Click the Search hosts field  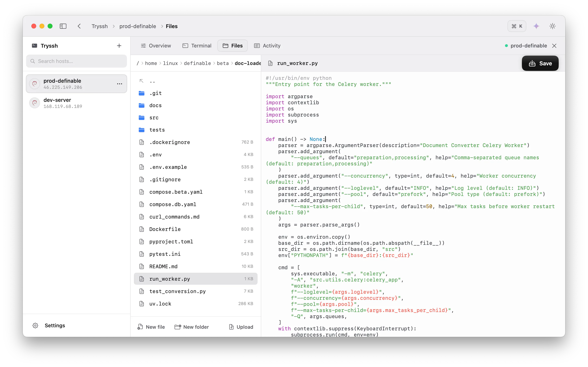pyautogui.click(x=76, y=61)
